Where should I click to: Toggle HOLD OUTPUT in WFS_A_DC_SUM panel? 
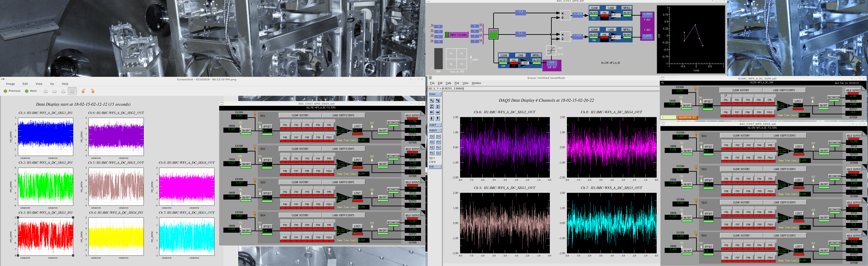(853, 90)
